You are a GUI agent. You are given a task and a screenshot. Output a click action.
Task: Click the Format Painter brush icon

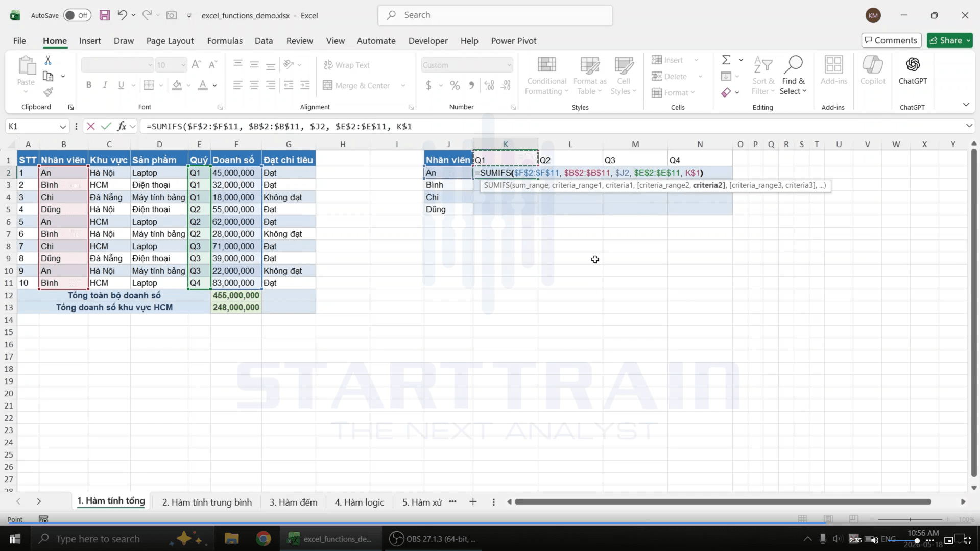[48, 92]
